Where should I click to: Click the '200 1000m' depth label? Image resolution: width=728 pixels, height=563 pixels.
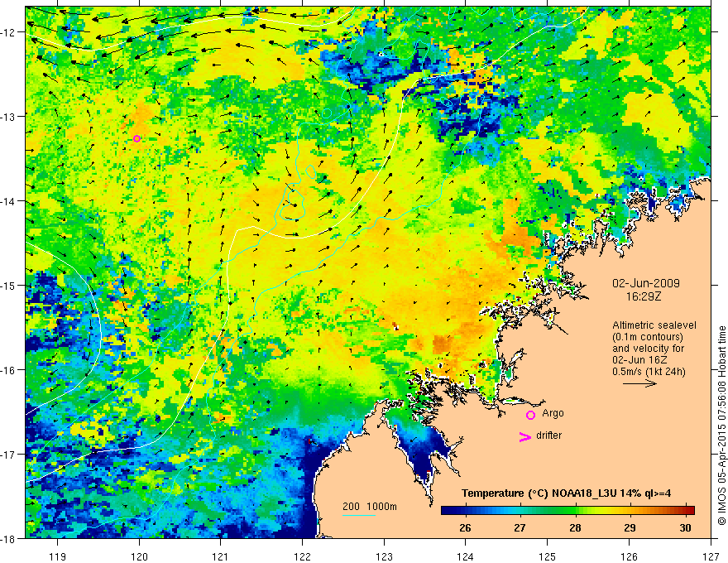[x=370, y=507]
